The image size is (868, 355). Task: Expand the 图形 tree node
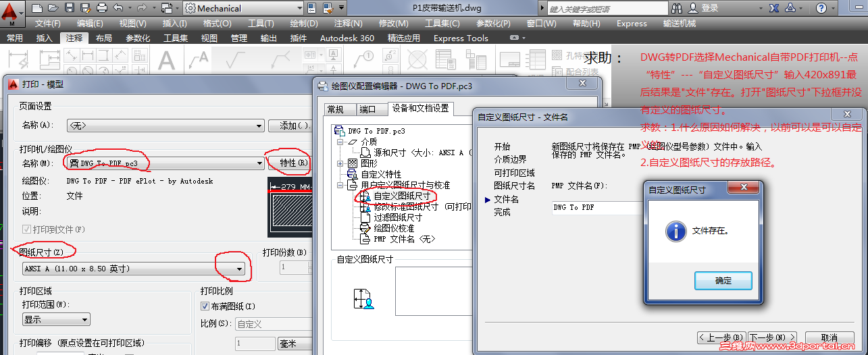click(340, 164)
